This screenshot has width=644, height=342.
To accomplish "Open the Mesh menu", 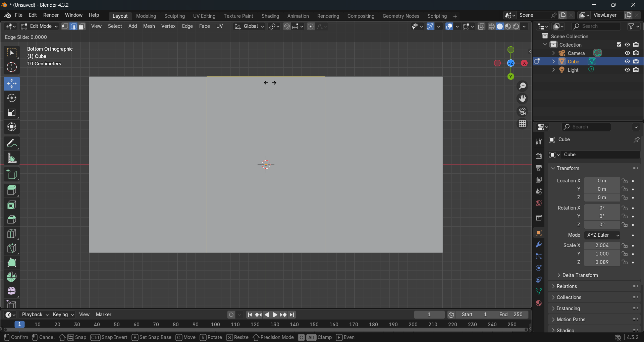I will (149, 26).
